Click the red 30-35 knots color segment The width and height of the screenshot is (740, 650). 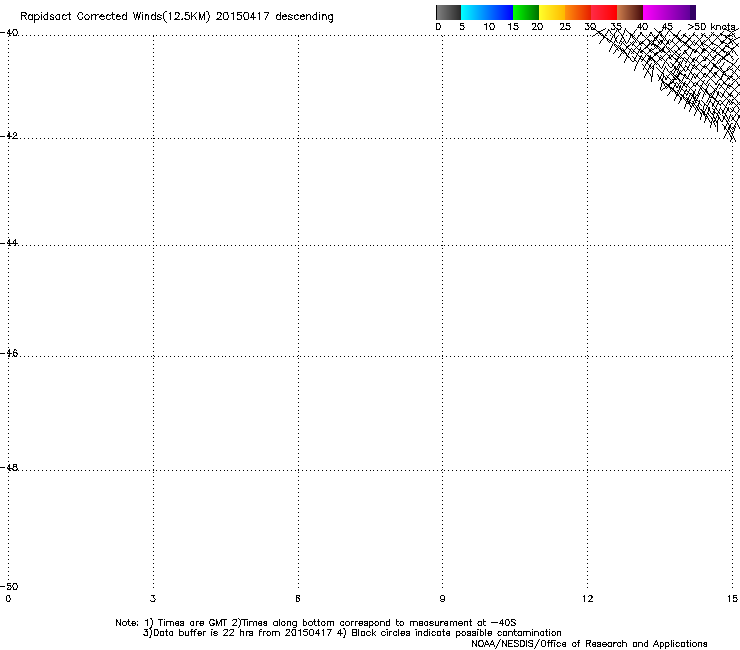click(604, 12)
